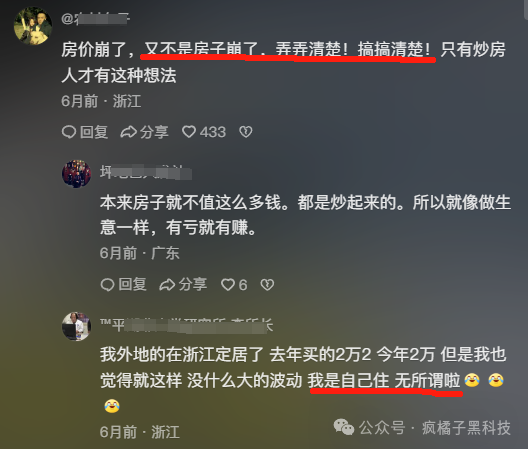Select the top comment text 房价崩了
The width and height of the screenshot is (528, 449).
pos(95,50)
